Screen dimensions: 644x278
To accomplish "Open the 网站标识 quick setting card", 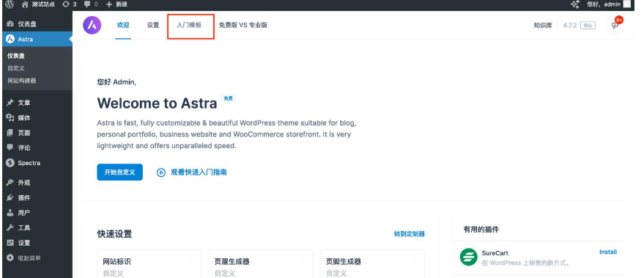I will [x=149, y=264].
